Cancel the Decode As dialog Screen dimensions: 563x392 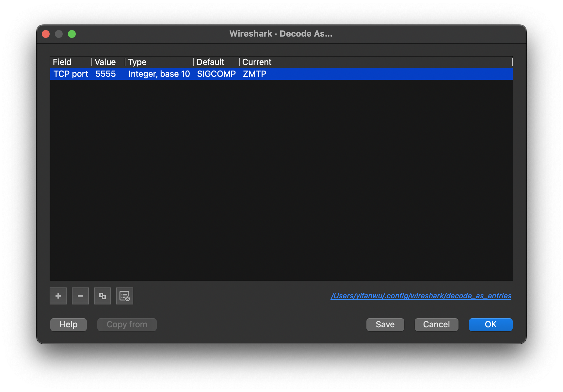[x=437, y=324]
